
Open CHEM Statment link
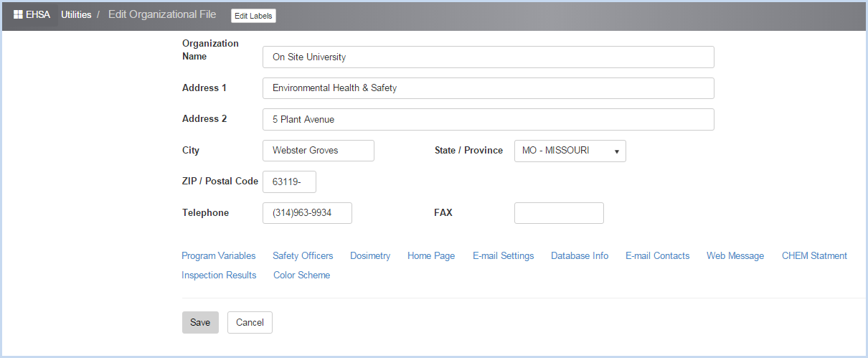814,256
